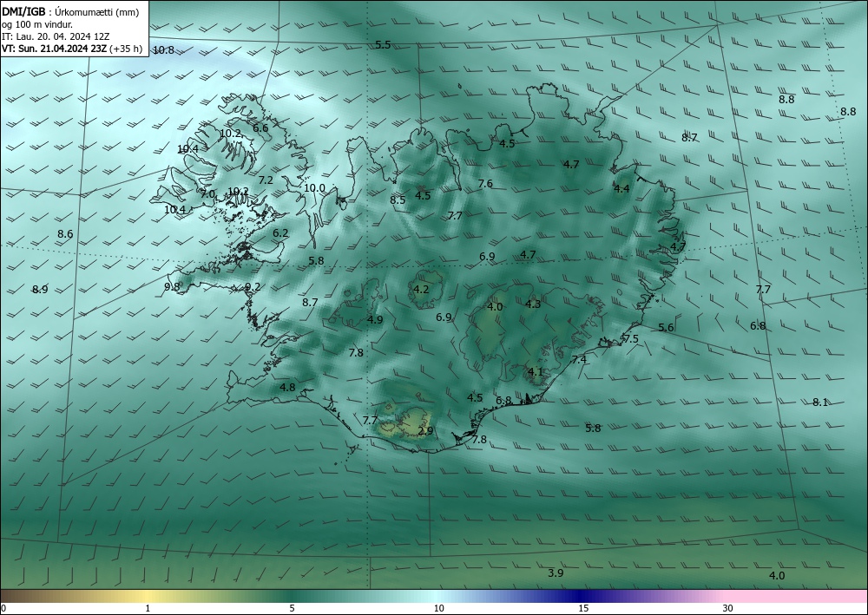Screen dimensions: 868x615
Task: Click the '15' label on the color scale
Action: 583,608
